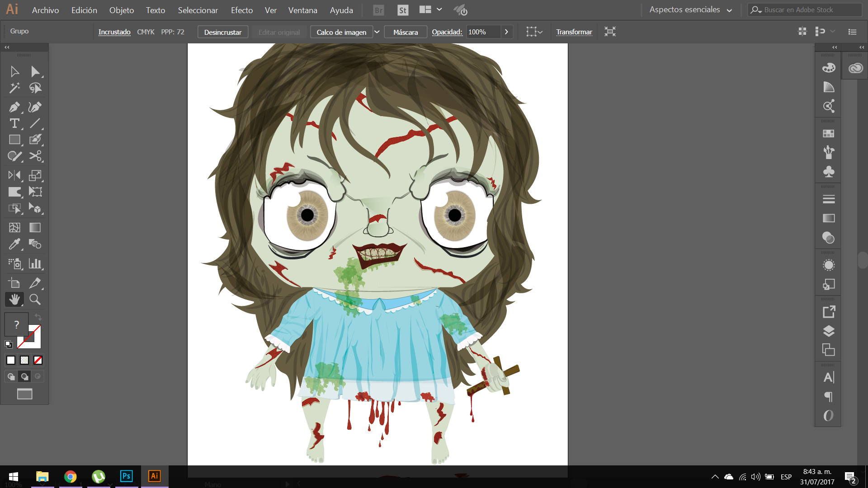Set paint to None
This screenshot has height=488, width=868.
point(38,360)
